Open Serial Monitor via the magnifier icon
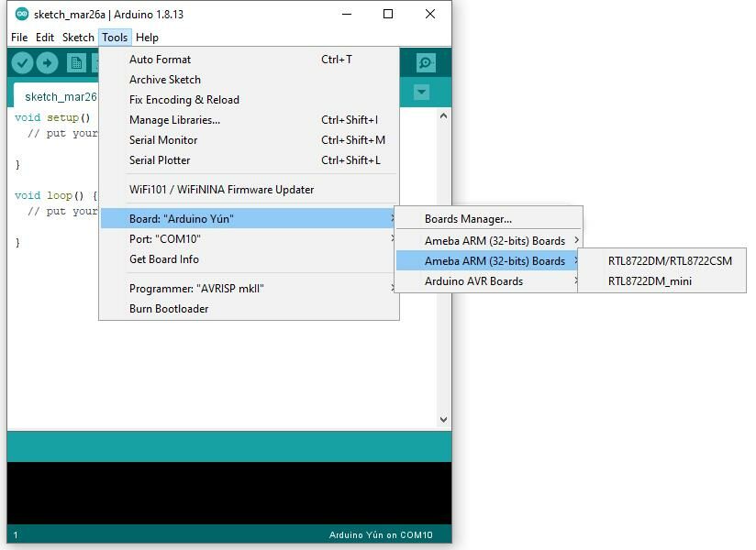 pos(426,62)
